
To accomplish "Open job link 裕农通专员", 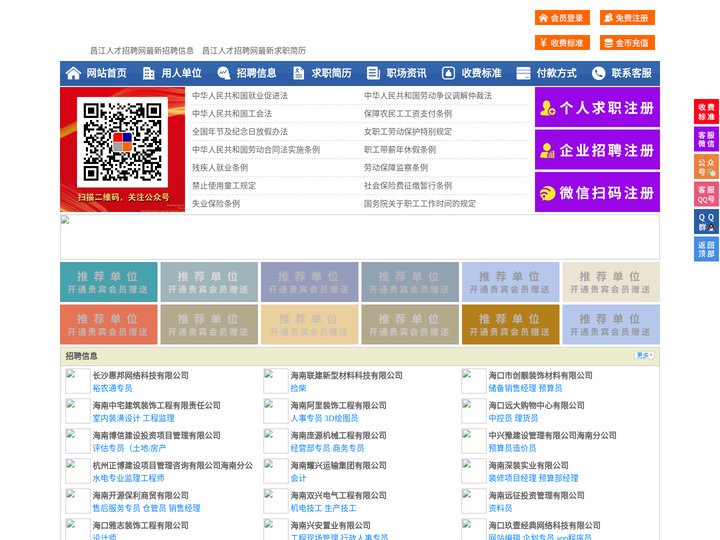I will (112, 388).
